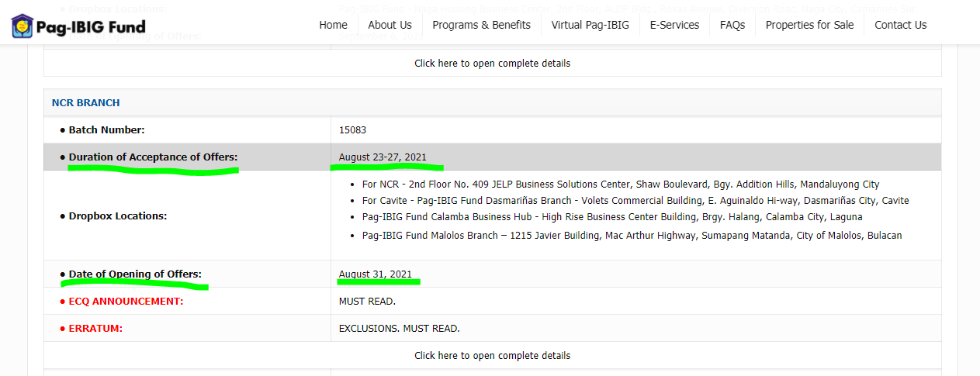The width and height of the screenshot is (980, 376).
Task: Open the About Us menu
Action: [x=390, y=25]
